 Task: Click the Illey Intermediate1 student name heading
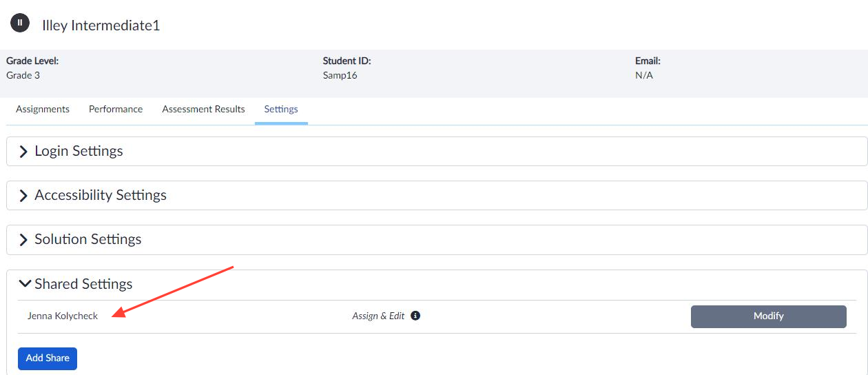(x=101, y=26)
